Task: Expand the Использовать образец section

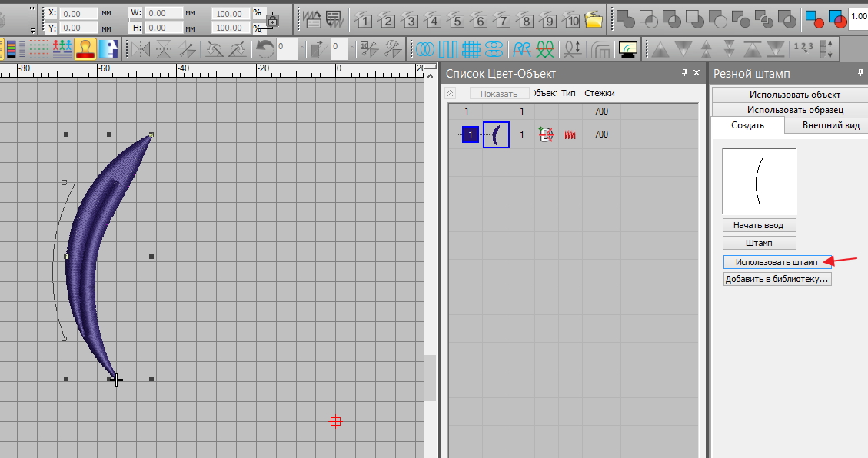Action: 789,110
